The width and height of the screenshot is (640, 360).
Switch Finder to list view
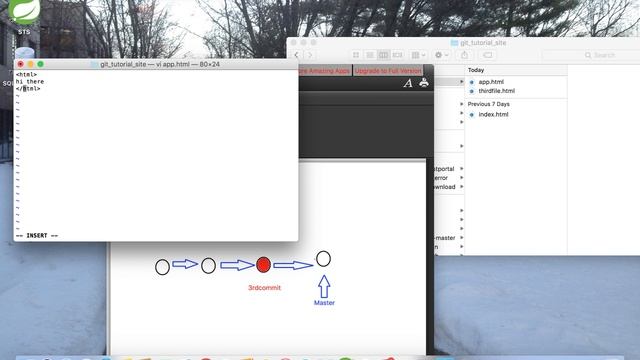click(370, 55)
